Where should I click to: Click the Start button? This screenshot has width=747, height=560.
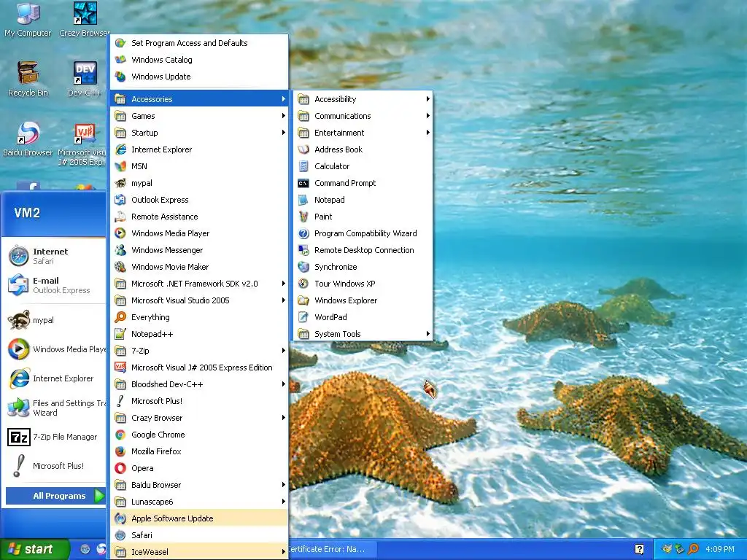point(35,549)
